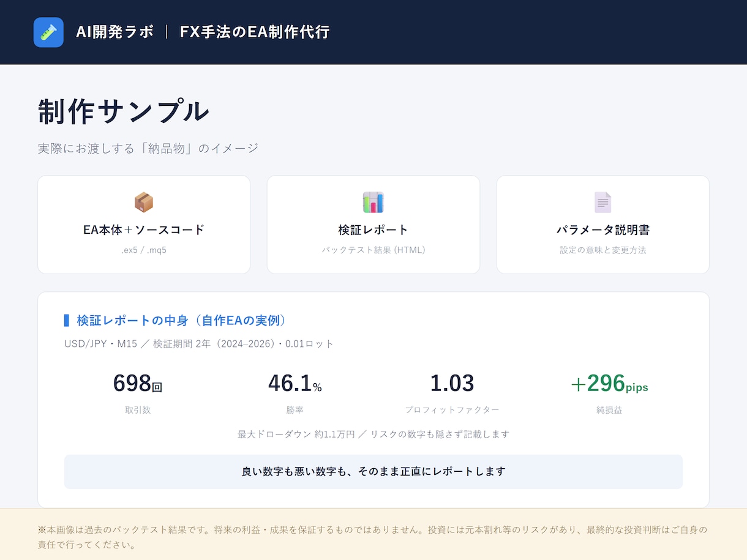This screenshot has width=747, height=560.
Task: Select the AI開発ラボ header title
Action: [x=114, y=32]
